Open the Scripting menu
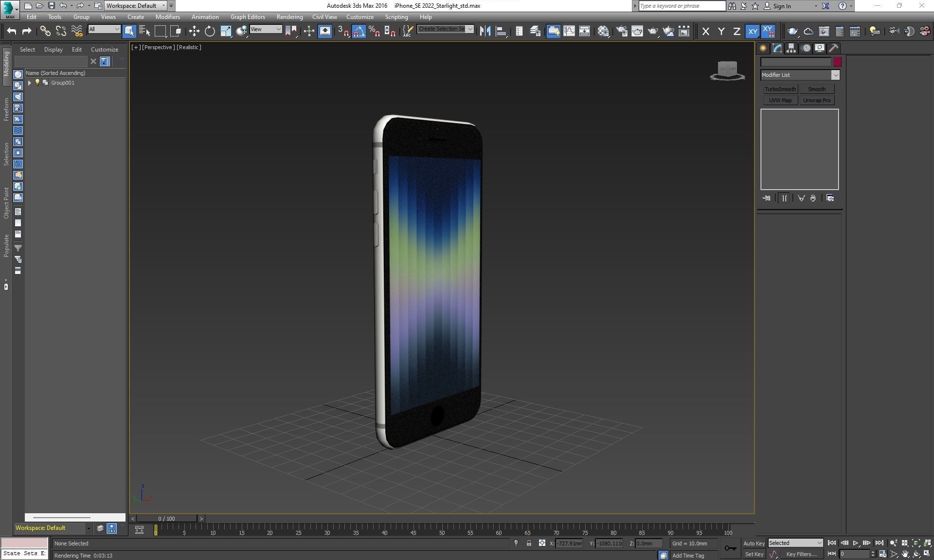Image resolution: width=934 pixels, height=560 pixels. (396, 17)
